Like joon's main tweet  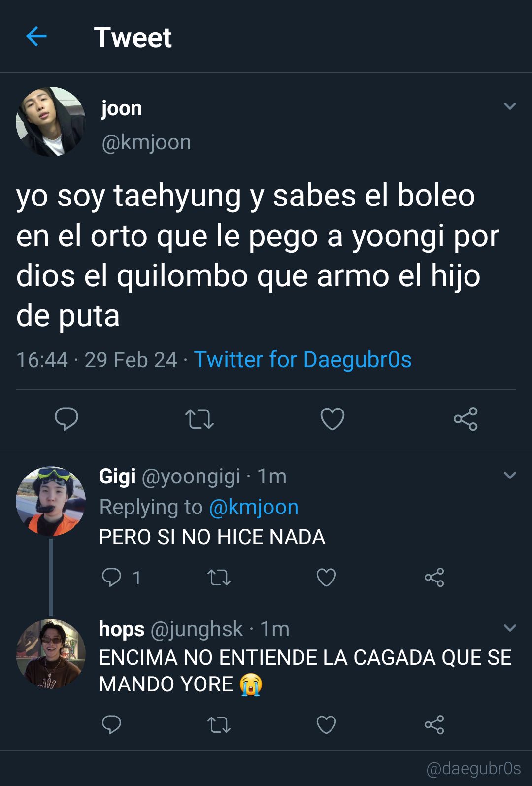pos(332,419)
